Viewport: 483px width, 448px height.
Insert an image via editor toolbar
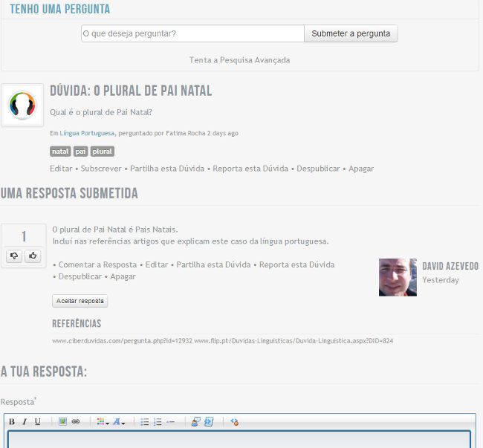coord(63,422)
